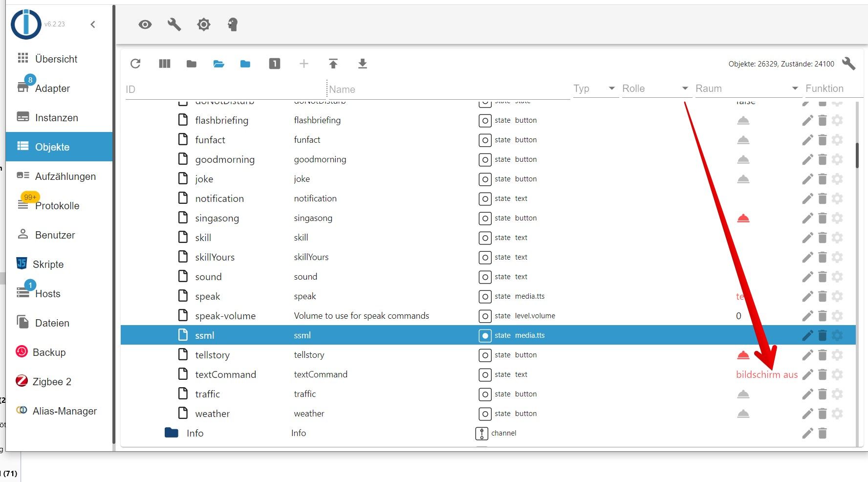Select the skillYours tree row
Screen dimensions: 868x482
click(488, 257)
